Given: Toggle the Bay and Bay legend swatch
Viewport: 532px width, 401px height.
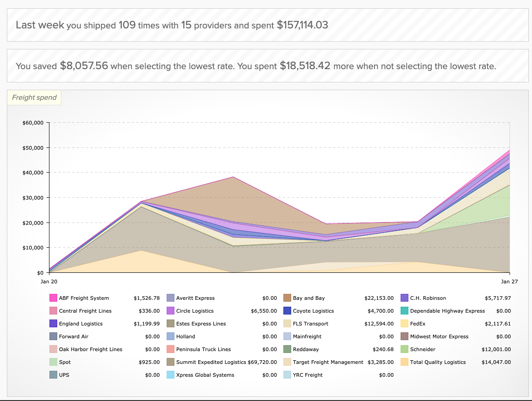Looking at the screenshot, I should click(288, 298).
